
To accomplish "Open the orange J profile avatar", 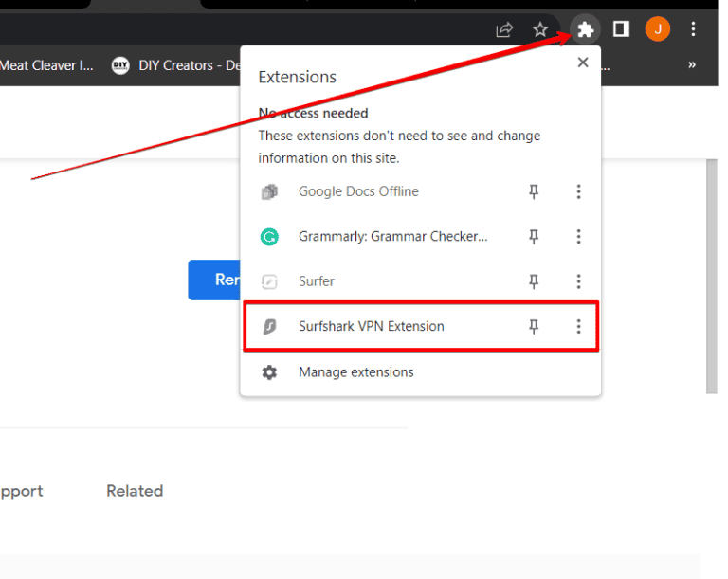I will click(x=657, y=29).
